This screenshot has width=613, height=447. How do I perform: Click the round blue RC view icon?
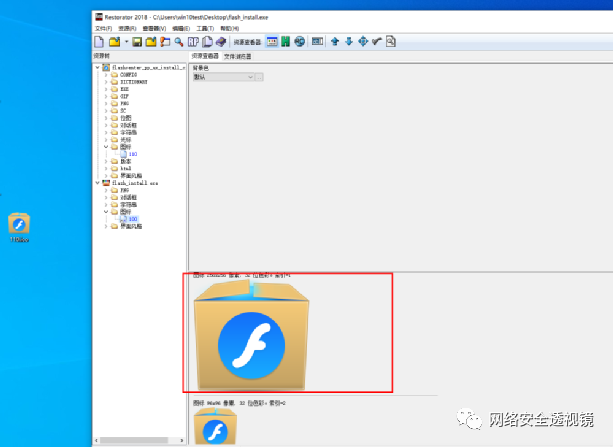[x=299, y=41]
